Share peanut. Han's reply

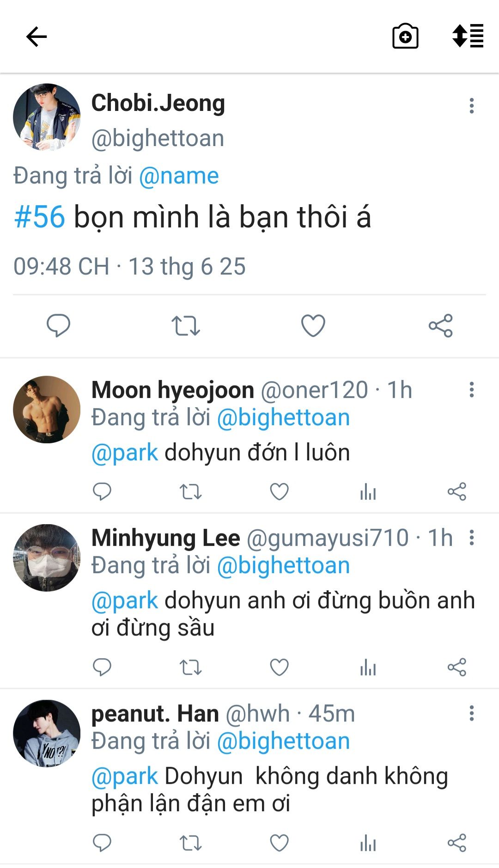click(456, 843)
